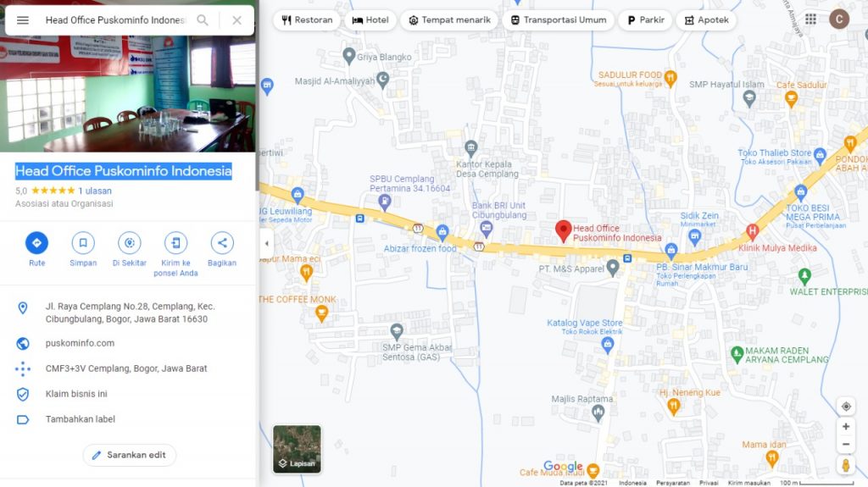
Task: Click the red Head Office Puskominfo pin
Action: click(563, 230)
